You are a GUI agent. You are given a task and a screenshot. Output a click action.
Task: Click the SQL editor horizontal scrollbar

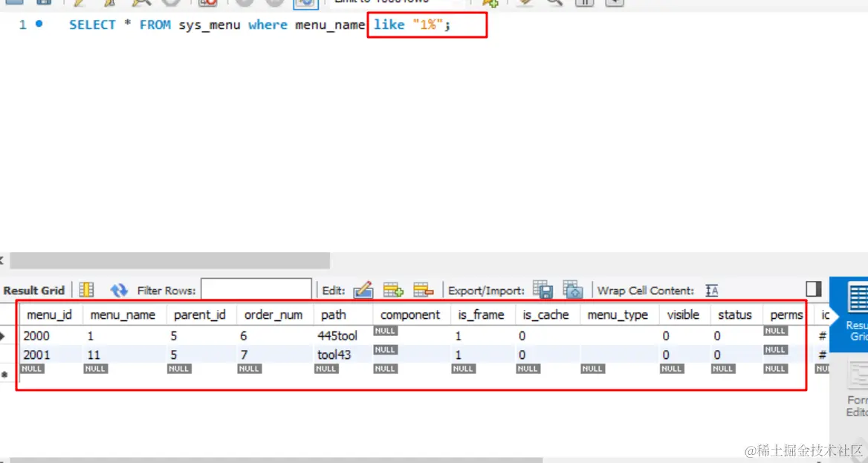(170, 260)
